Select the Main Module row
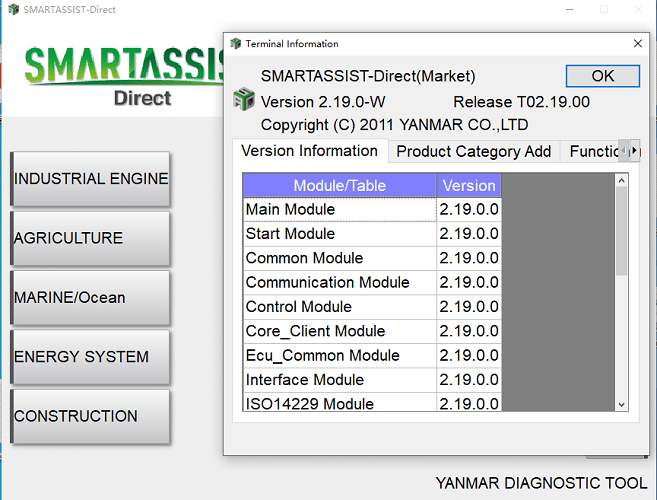The height and width of the screenshot is (500, 657). point(339,209)
